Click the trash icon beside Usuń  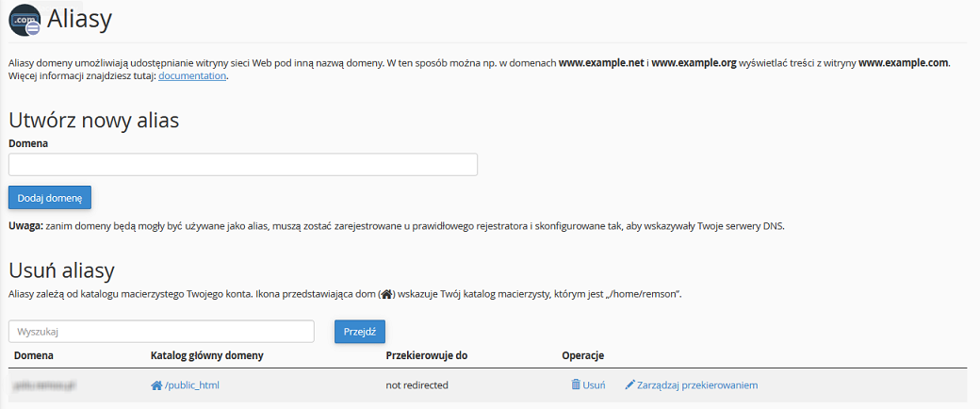tap(576, 384)
